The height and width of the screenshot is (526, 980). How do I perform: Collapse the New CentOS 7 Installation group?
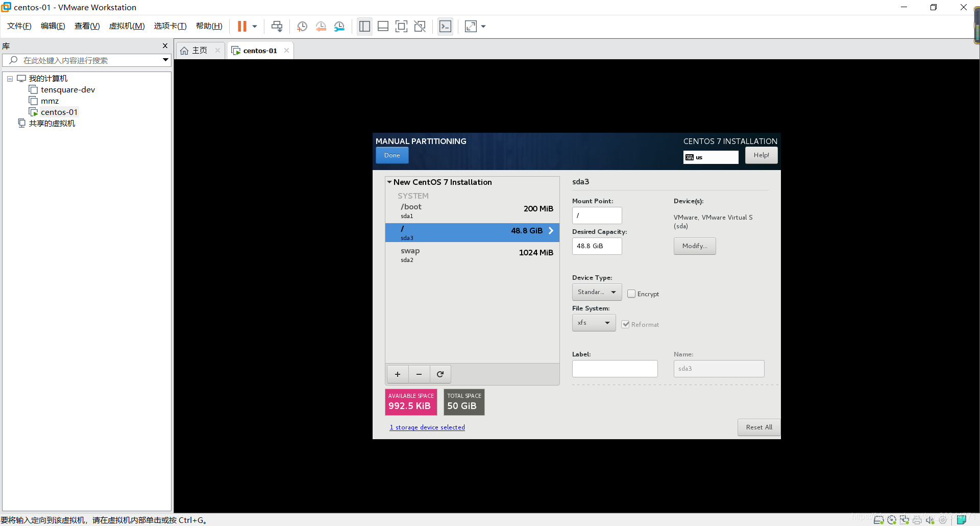[389, 182]
